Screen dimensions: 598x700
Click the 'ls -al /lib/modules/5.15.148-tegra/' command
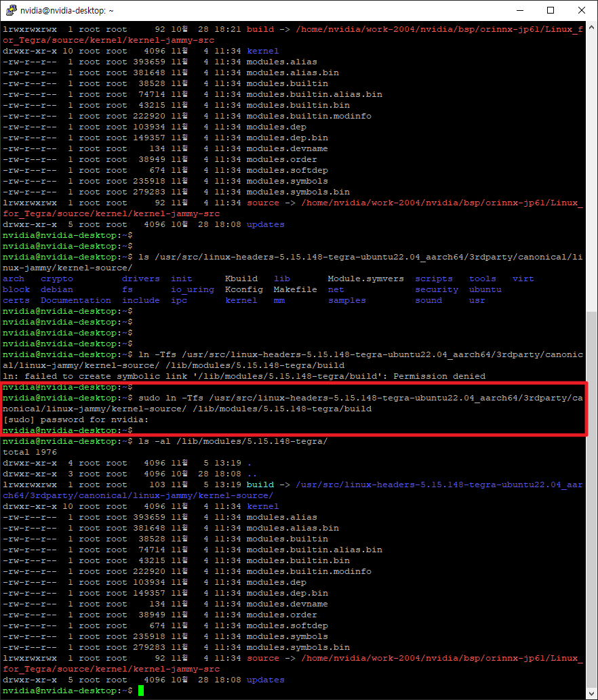(x=233, y=441)
